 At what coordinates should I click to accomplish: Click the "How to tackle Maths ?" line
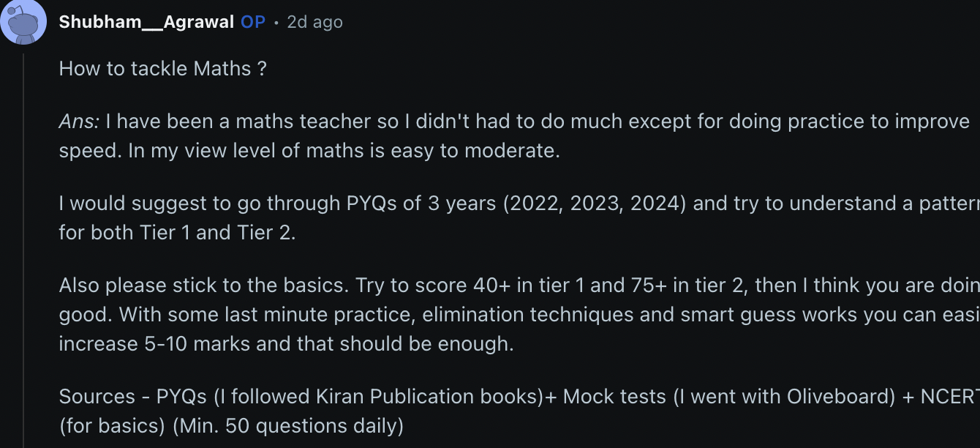click(x=162, y=69)
